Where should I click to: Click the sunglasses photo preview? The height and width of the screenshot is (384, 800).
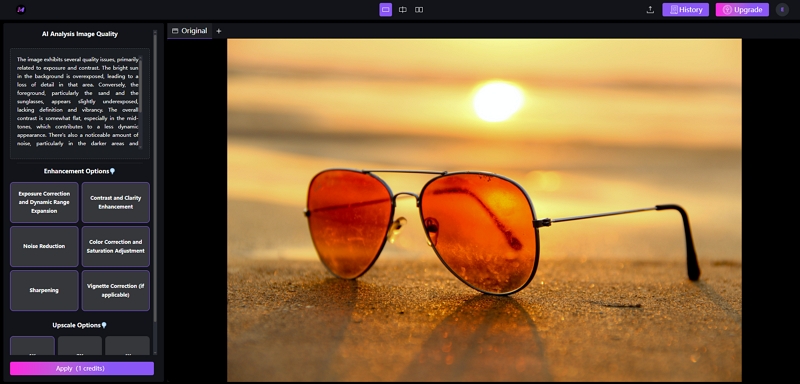point(484,210)
